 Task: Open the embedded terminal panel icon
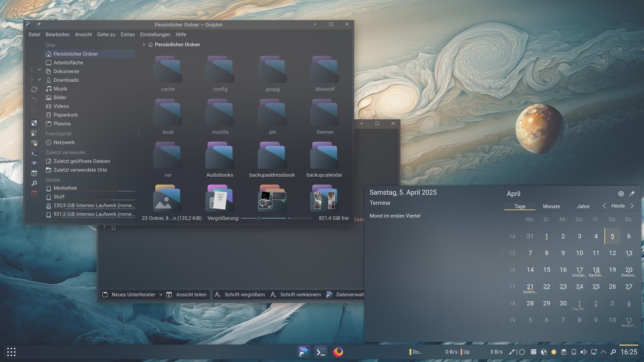click(34, 154)
